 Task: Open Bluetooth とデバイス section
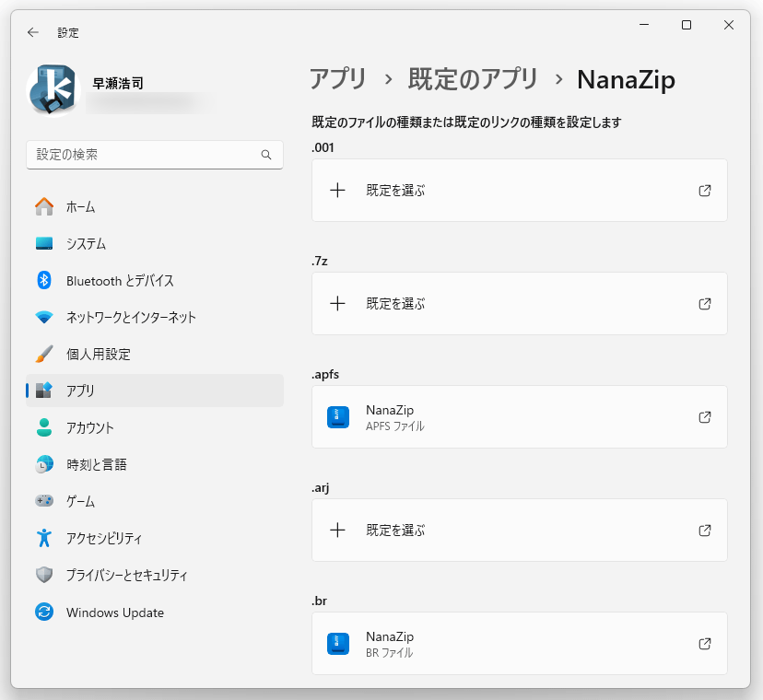pyautogui.click(x=155, y=280)
